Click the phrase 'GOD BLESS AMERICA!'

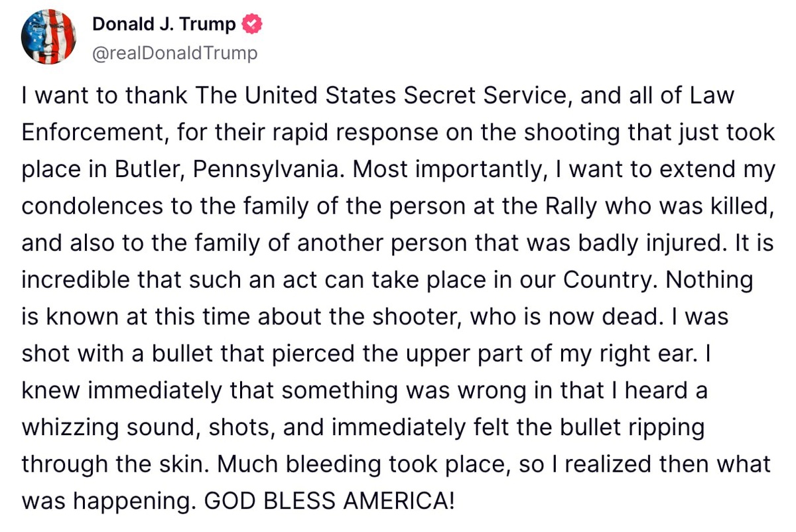click(x=329, y=499)
